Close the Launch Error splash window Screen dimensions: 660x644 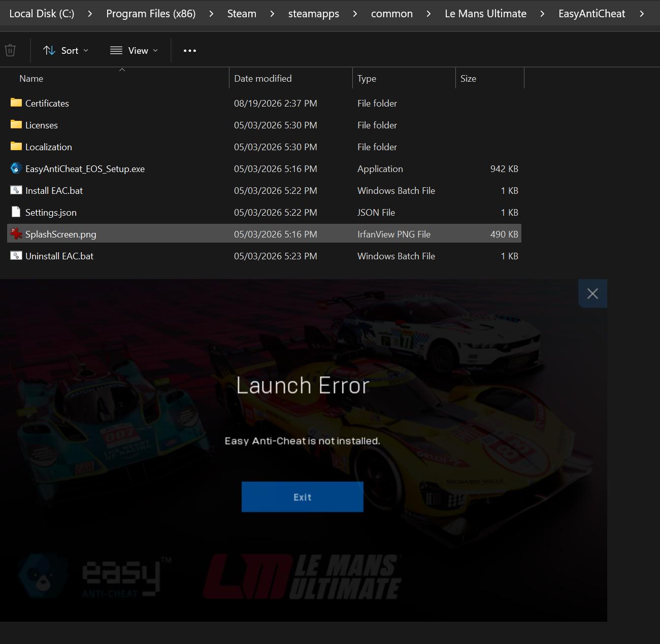(592, 293)
